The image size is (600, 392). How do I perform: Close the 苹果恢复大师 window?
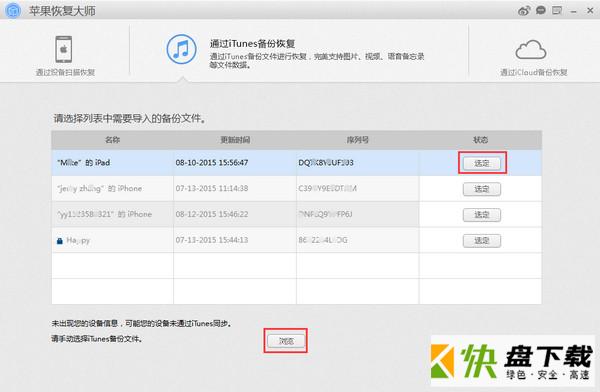590,11
